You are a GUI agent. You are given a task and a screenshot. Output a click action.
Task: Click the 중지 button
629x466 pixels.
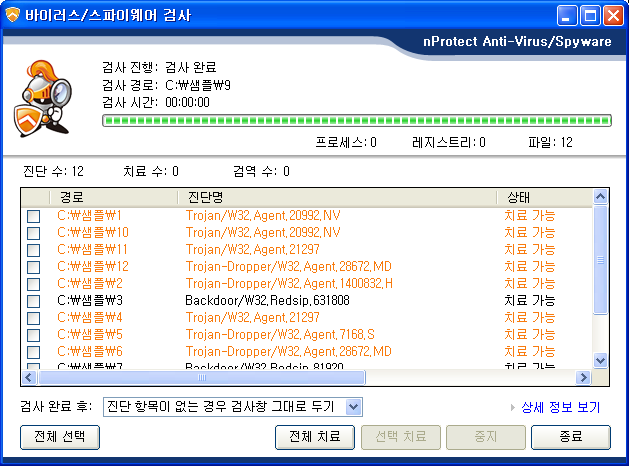tap(486, 437)
